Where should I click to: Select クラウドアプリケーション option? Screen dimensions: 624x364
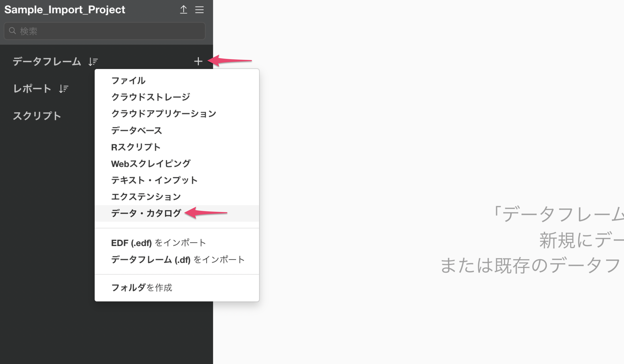click(164, 113)
